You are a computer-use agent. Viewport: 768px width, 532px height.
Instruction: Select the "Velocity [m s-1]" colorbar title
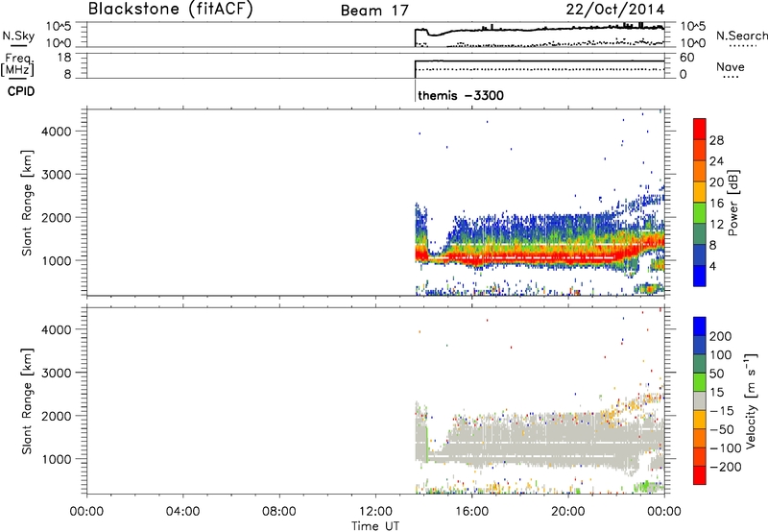pos(752,401)
